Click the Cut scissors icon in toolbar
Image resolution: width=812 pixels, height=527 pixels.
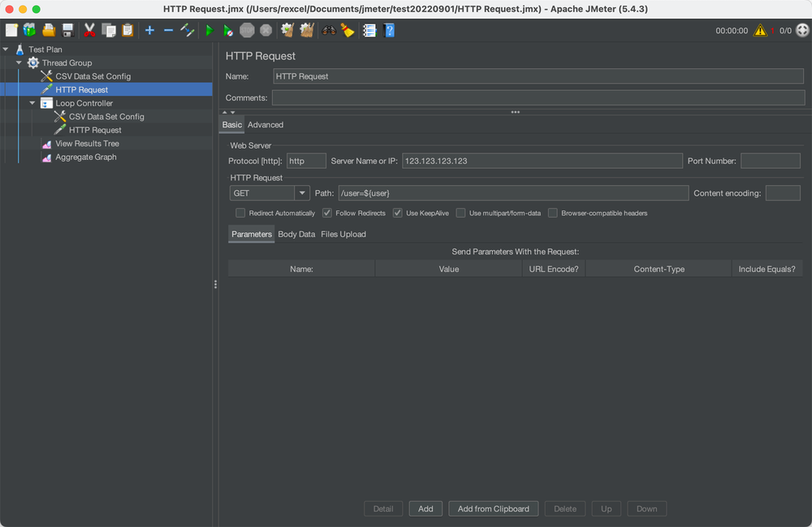click(x=89, y=30)
